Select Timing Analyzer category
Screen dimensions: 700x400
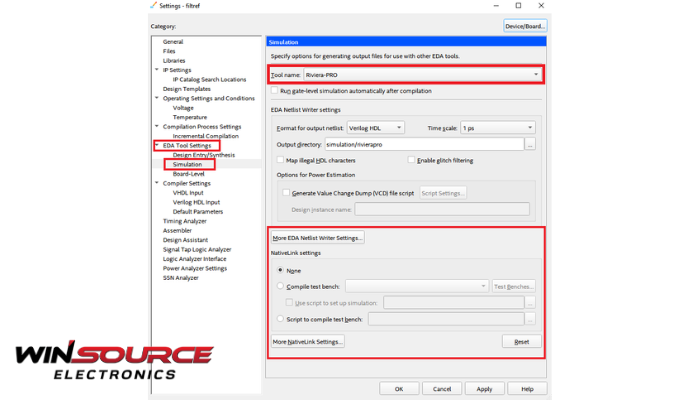[x=183, y=221]
